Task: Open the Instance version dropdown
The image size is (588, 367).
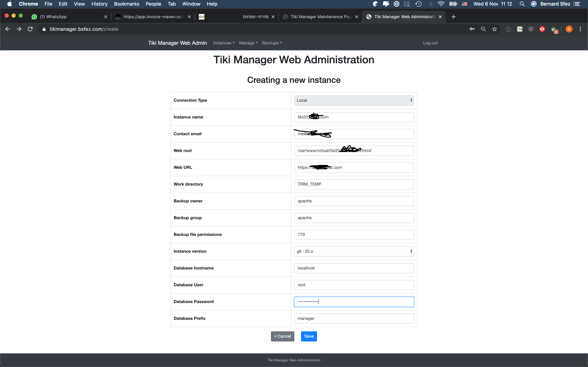Action: [x=354, y=251]
